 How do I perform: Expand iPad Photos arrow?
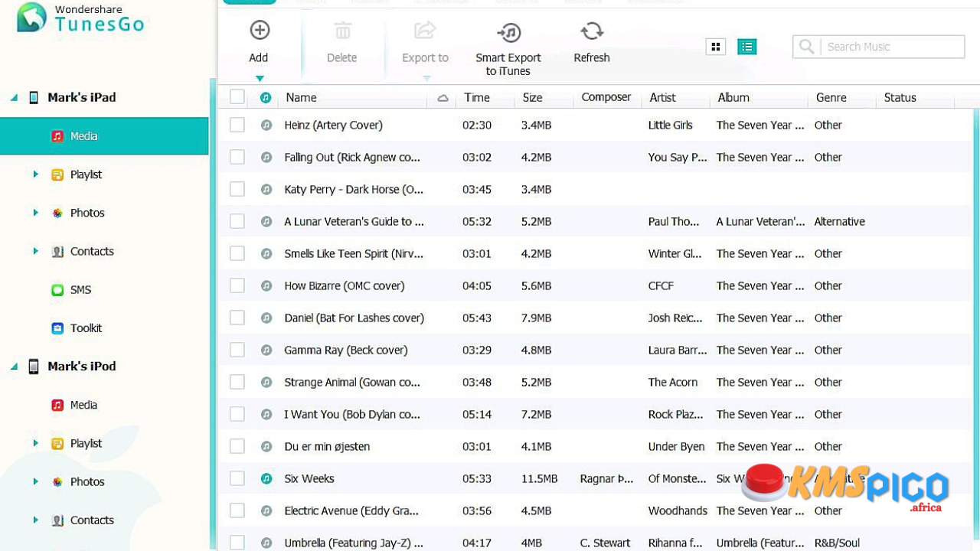pyautogui.click(x=35, y=213)
